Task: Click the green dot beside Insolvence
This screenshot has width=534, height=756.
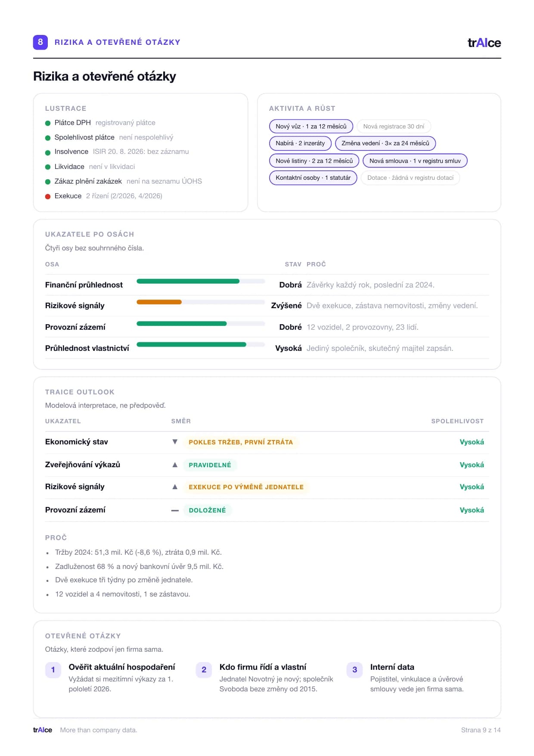Action: 48,153
